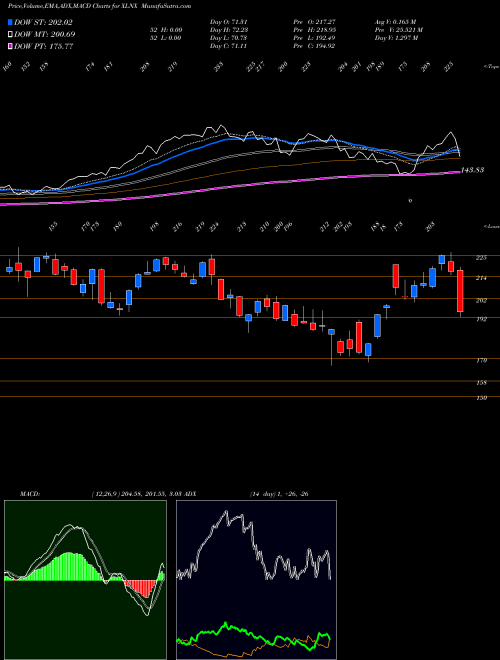Click the 52 H: 0.00 value
Image resolution: width=500 pixels, height=660 pixels.
coord(168,30)
